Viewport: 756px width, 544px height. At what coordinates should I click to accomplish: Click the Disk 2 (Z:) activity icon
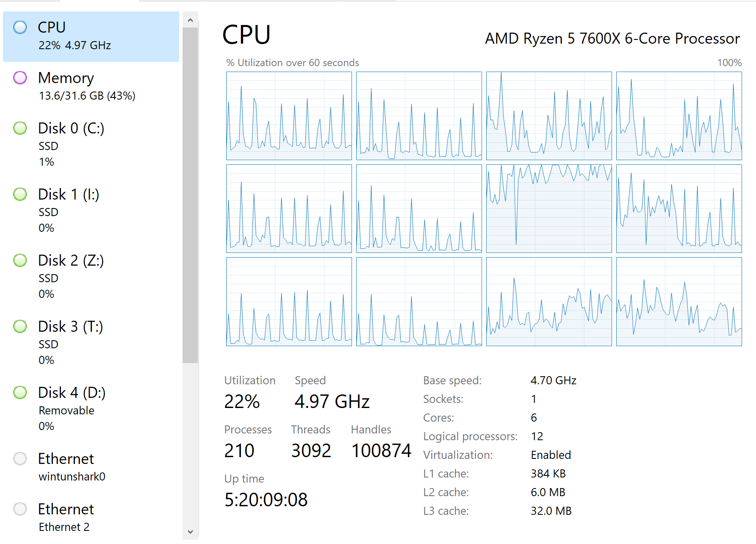point(20,260)
